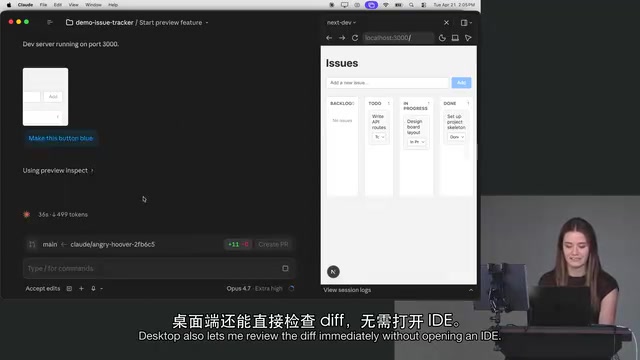This screenshot has height=360, width=640.
Task: Click View session logs
Action: click(347, 290)
